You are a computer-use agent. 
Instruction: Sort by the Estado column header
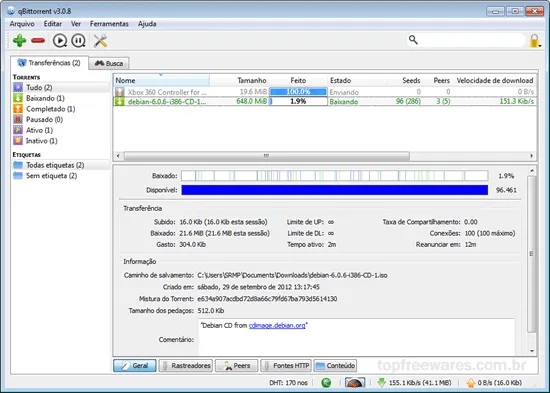(x=357, y=80)
